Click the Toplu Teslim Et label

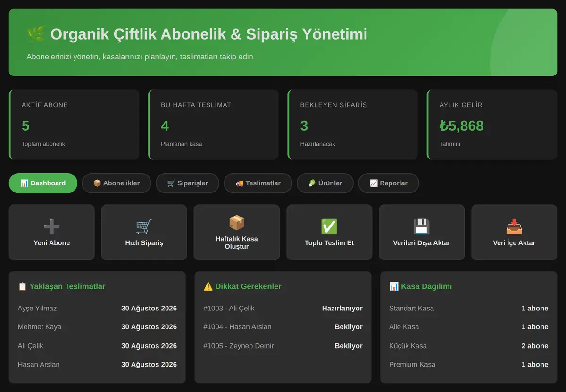coord(329,243)
